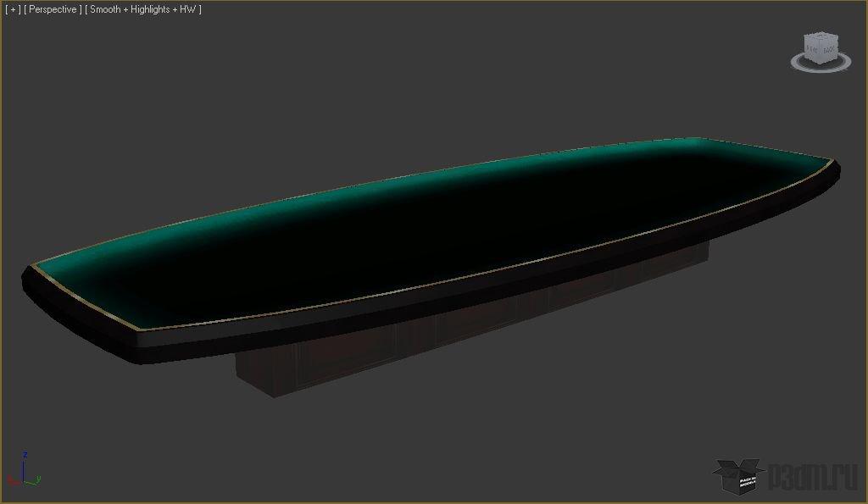Click the p3dm.ru watermark text
868x504 pixels.
[812, 477]
